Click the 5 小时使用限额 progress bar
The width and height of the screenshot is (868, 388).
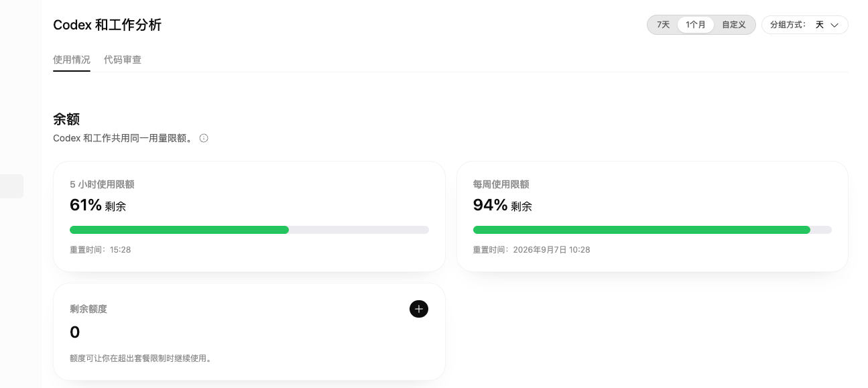click(x=249, y=230)
